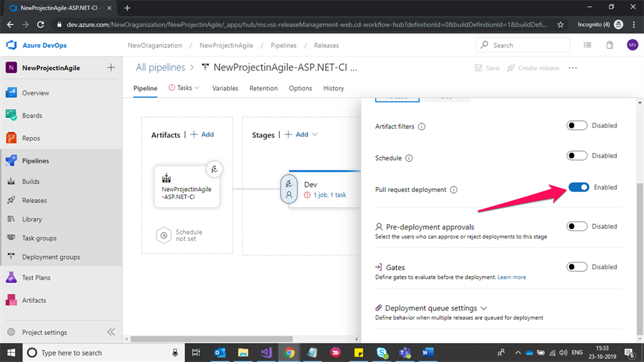The image size is (644, 362).
Task: Click the artifact continuous deployment trigger icon
Action: click(214, 169)
